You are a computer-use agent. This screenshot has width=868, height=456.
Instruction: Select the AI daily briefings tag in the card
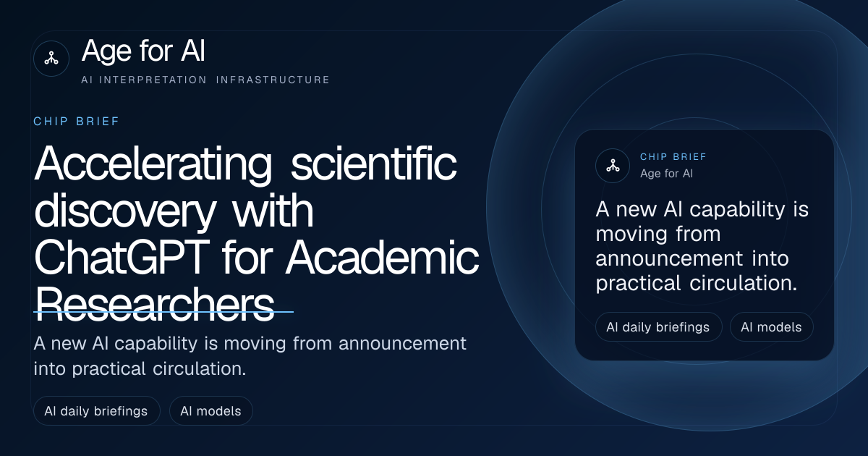click(658, 327)
